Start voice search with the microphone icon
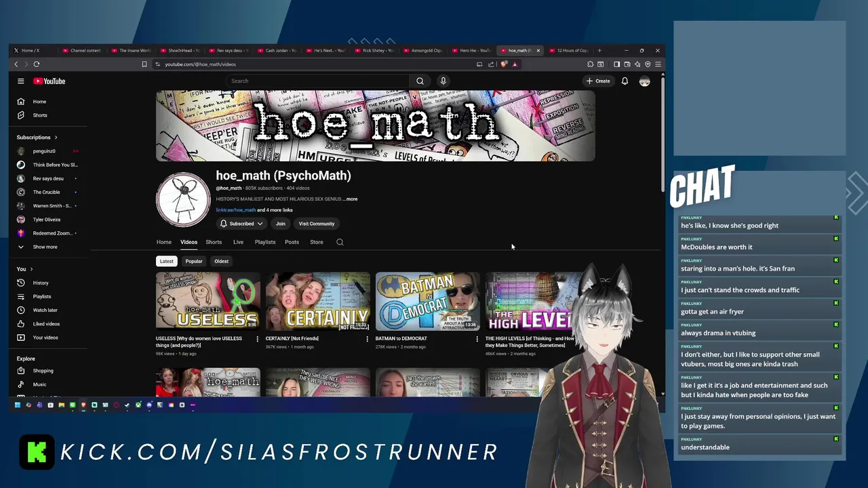 tap(443, 81)
